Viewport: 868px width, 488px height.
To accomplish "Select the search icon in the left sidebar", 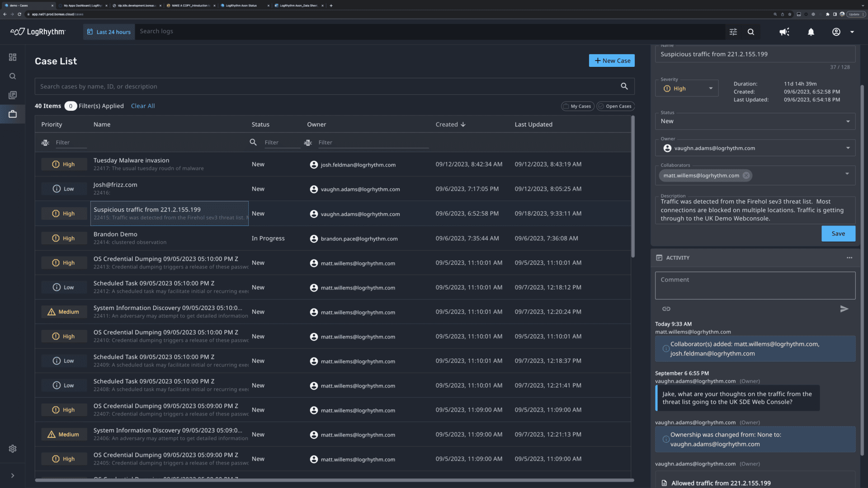I will click(x=12, y=76).
